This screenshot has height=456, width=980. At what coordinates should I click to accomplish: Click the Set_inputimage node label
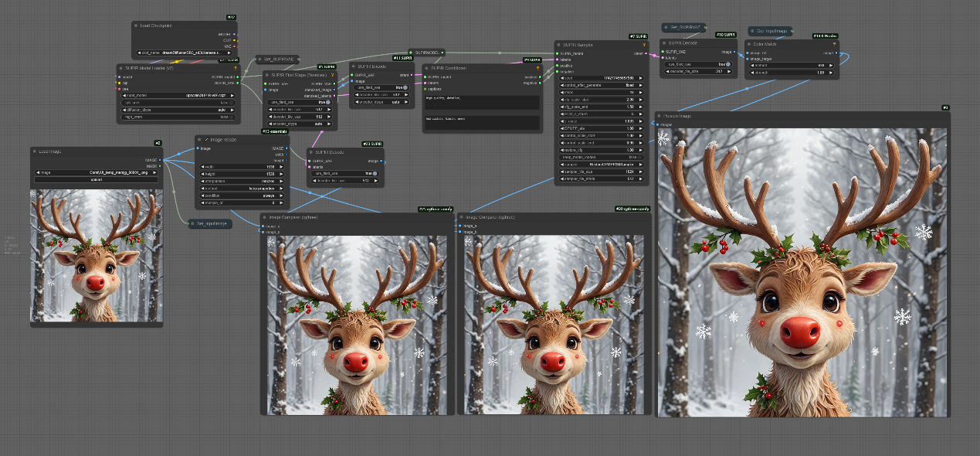(x=212, y=223)
